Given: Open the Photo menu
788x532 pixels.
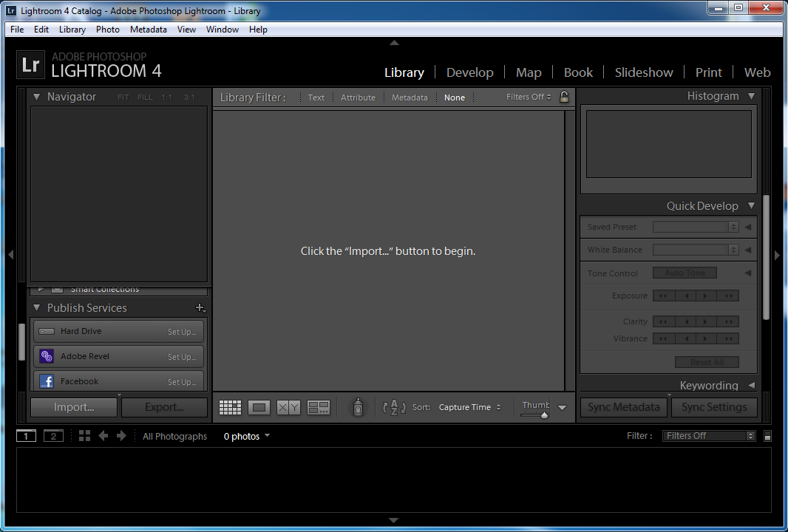Looking at the screenshot, I should [107, 29].
